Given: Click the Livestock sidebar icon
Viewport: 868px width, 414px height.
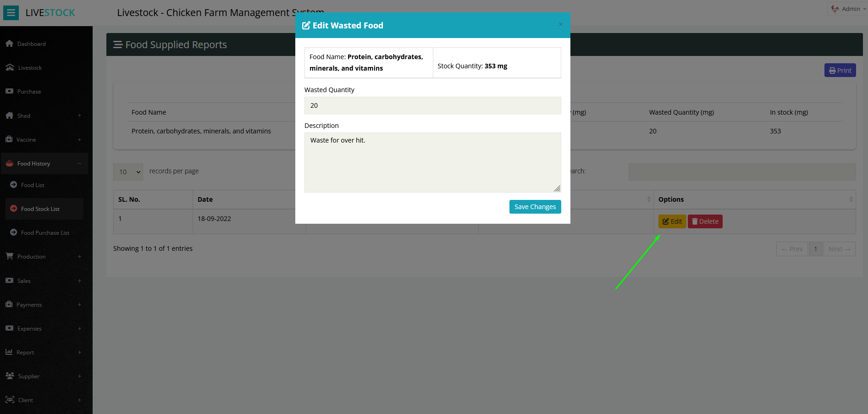Looking at the screenshot, I should click(x=10, y=67).
